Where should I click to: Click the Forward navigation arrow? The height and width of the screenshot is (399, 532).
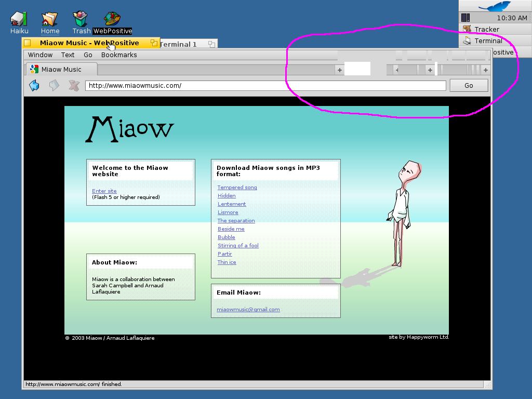point(54,86)
